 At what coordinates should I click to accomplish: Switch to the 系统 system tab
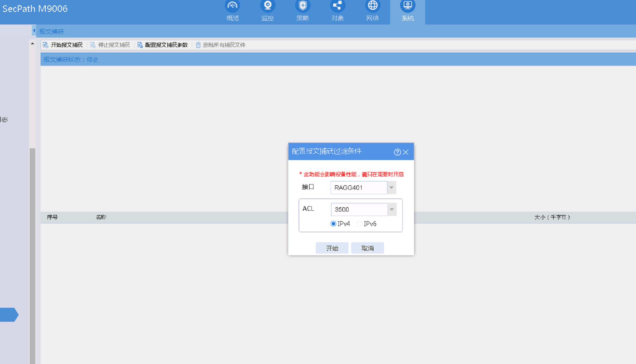click(x=407, y=12)
